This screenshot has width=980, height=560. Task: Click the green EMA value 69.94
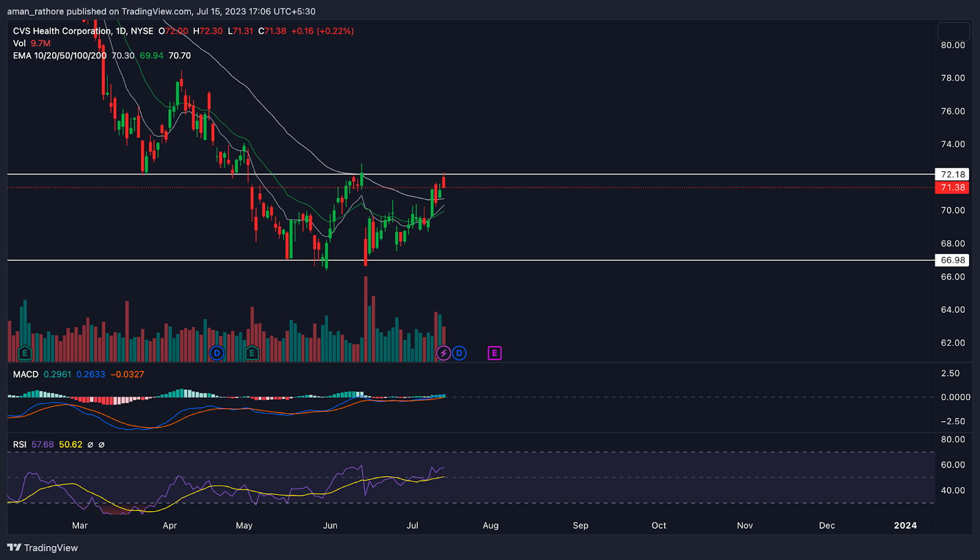(x=151, y=56)
